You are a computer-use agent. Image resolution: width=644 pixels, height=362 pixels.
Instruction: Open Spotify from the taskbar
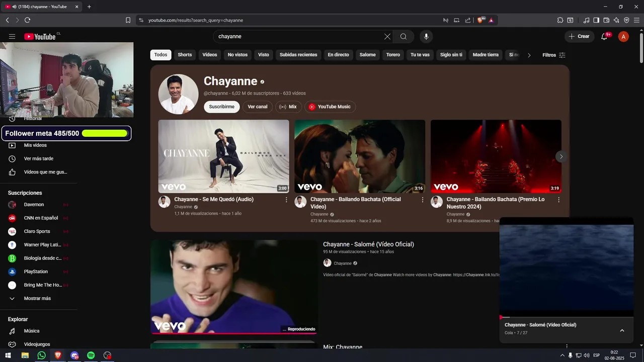pyautogui.click(x=91, y=355)
